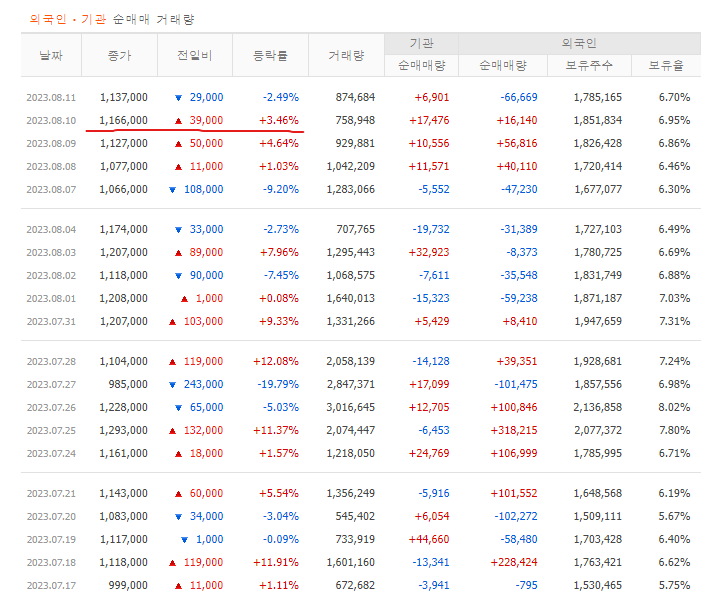This screenshot has height=602, width=706.
Task: Click institution net buy +32,923
Action: pyautogui.click(x=429, y=252)
